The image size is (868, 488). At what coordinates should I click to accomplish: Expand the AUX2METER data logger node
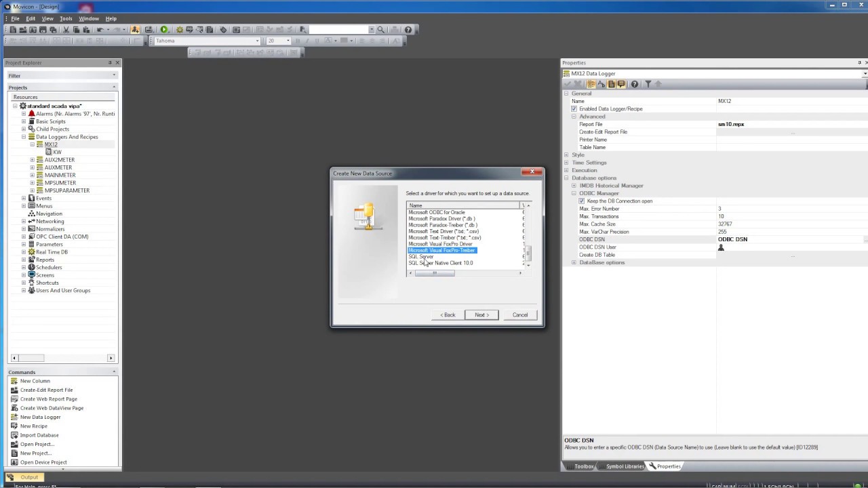tap(32, 160)
